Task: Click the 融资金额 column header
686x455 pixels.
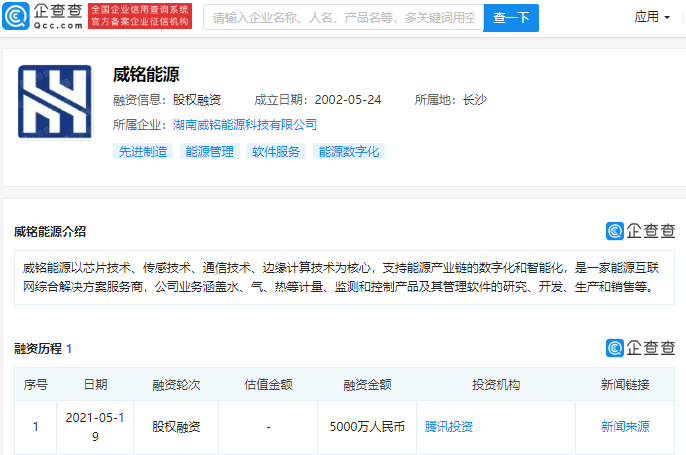Action: [x=367, y=385]
